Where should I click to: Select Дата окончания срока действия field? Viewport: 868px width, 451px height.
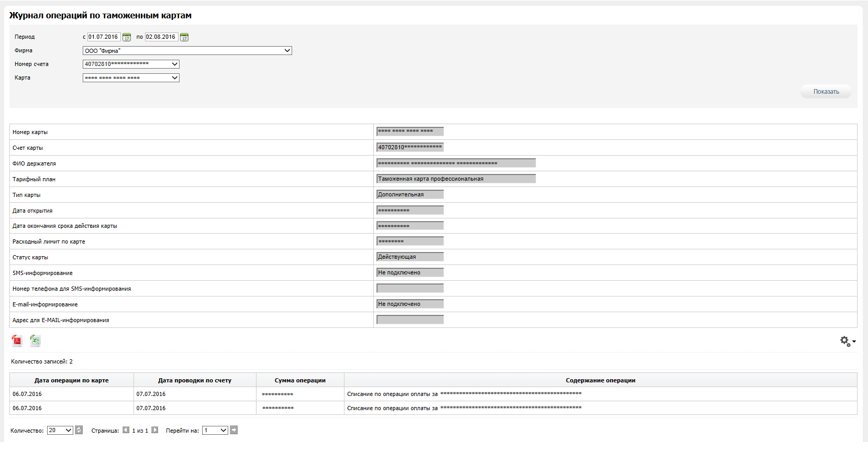[410, 226]
